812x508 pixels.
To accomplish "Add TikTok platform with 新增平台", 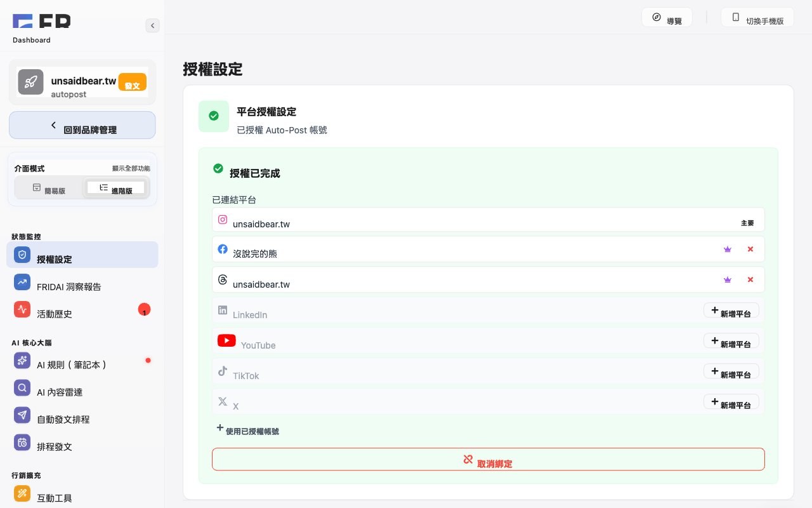I will pyautogui.click(x=731, y=371).
